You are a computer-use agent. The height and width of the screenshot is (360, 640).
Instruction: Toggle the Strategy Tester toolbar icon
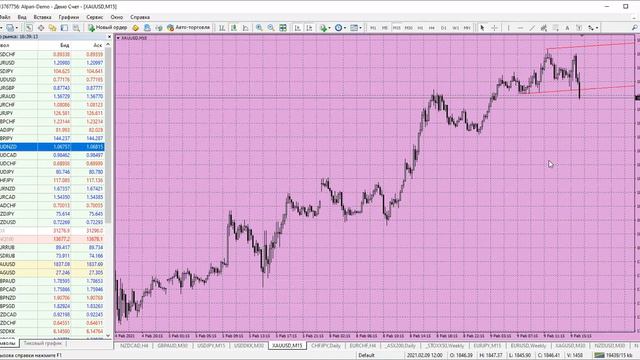click(76, 28)
